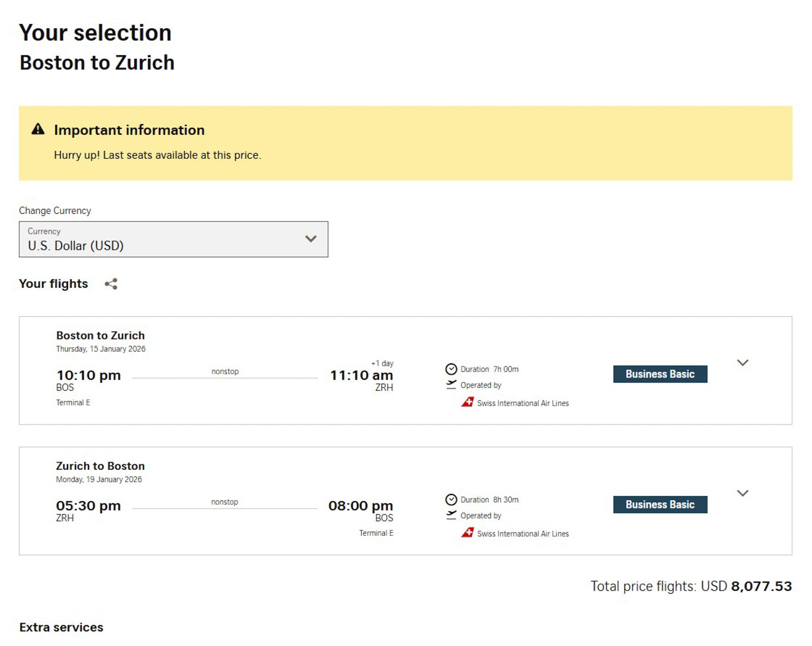Click the outbound flight airplane operated-by icon
The width and height of the screenshot is (812, 646).
tap(451, 385)
